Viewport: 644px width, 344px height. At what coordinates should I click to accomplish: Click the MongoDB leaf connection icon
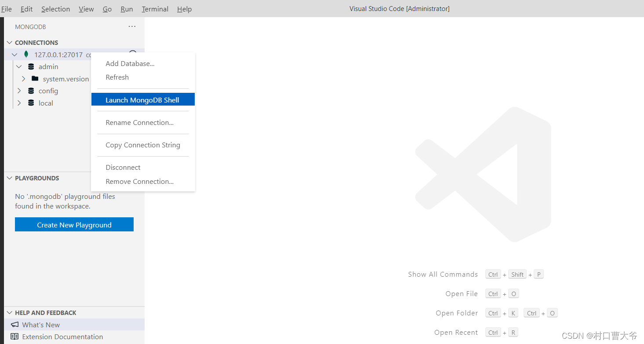(26, 55)
